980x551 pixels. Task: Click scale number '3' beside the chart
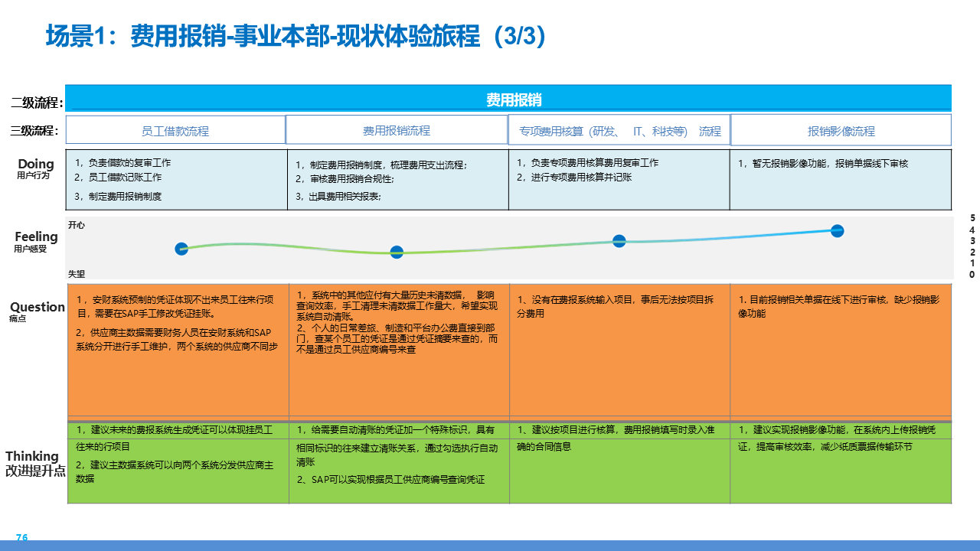click(972, 241)
